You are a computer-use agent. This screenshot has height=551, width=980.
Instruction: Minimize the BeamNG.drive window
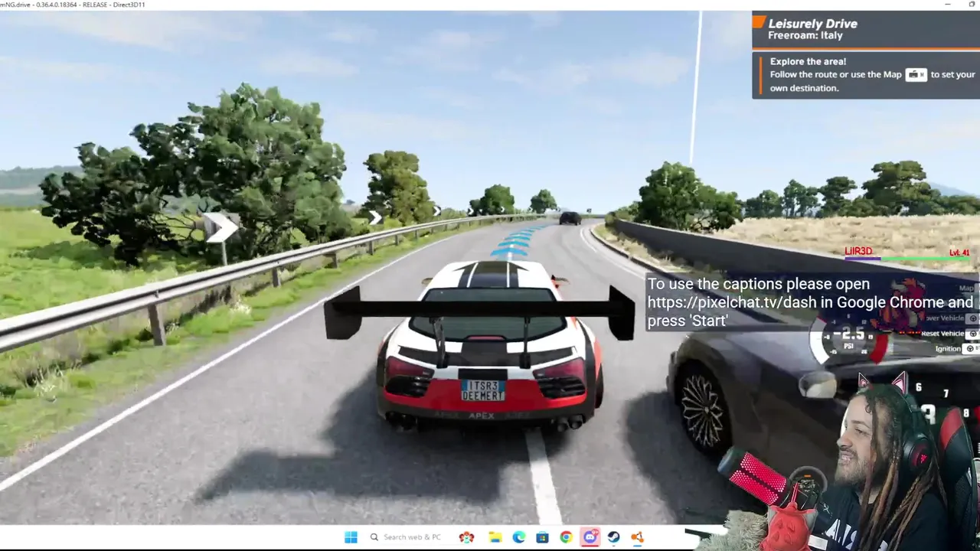pyautogui.click(x=949, y=5)
